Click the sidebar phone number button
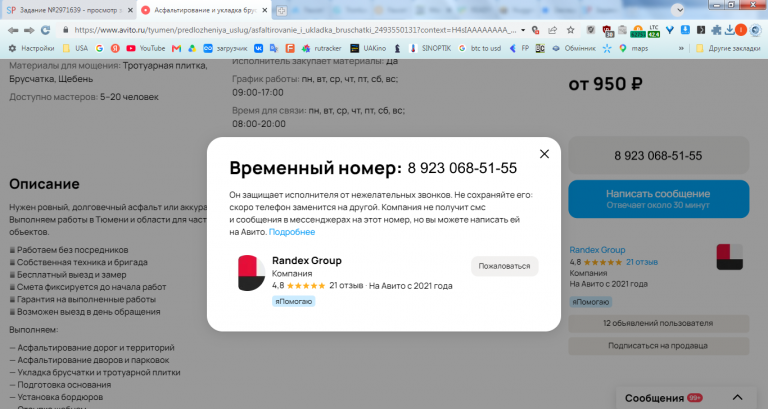This screenshot has width=768, height=409. (x=658, y=156)
